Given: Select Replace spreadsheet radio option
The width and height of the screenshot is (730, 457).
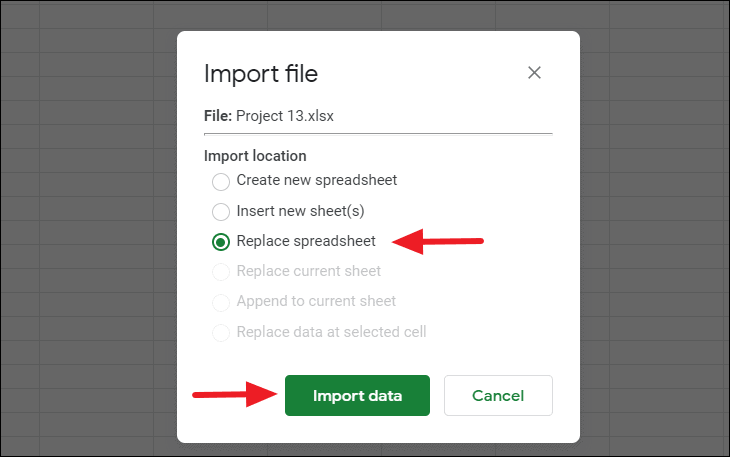Looking at the screenshot, I should tap(221, 242).
